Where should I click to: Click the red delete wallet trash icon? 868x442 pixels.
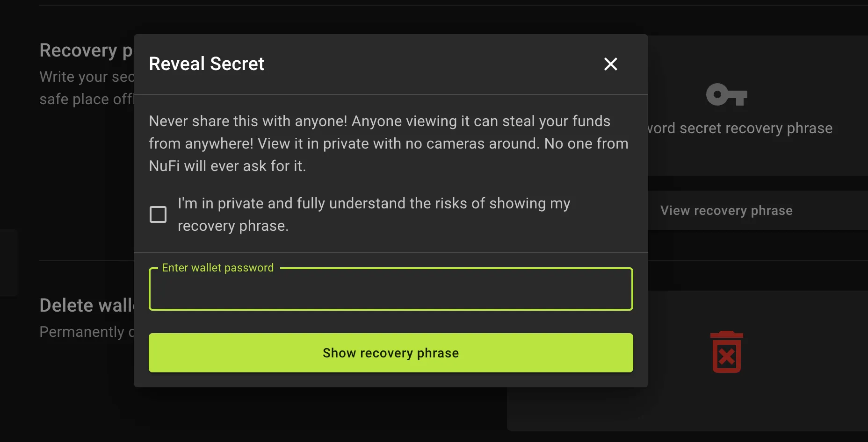pyautogui.click(x=726, y=352)
